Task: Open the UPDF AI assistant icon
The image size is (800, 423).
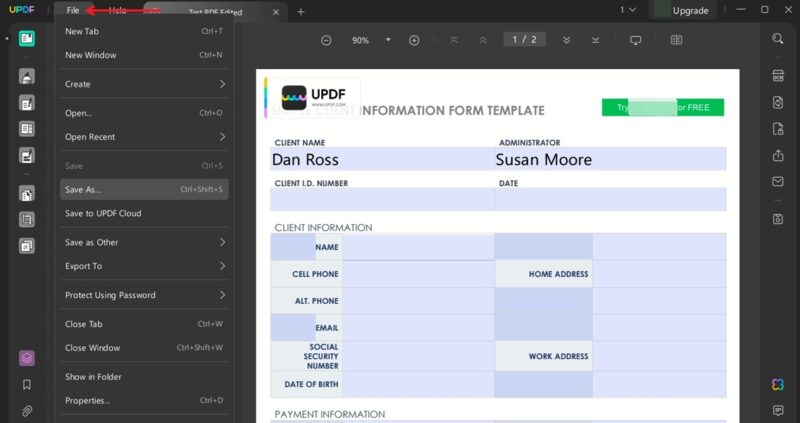Action: (x=778, y=384)
